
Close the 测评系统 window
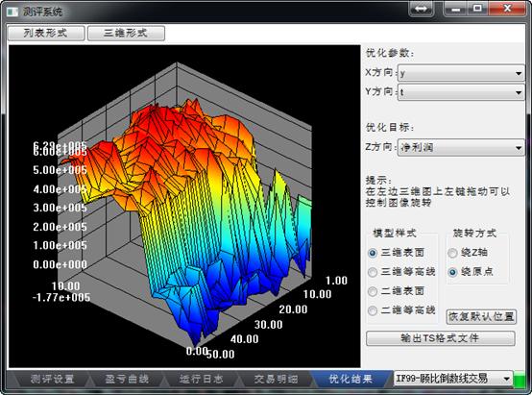pyautogui.click(x=507, y=9)
